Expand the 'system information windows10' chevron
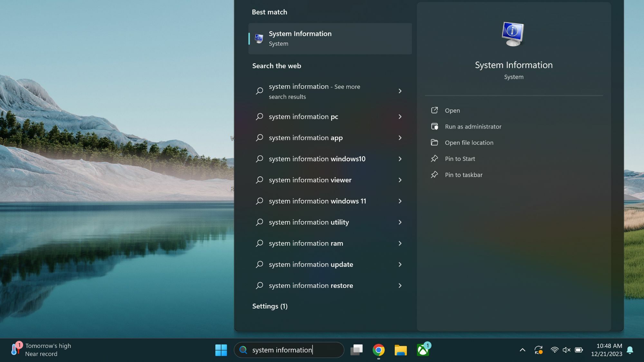Viewport: 644px width, 362px height. coord(400,159)
